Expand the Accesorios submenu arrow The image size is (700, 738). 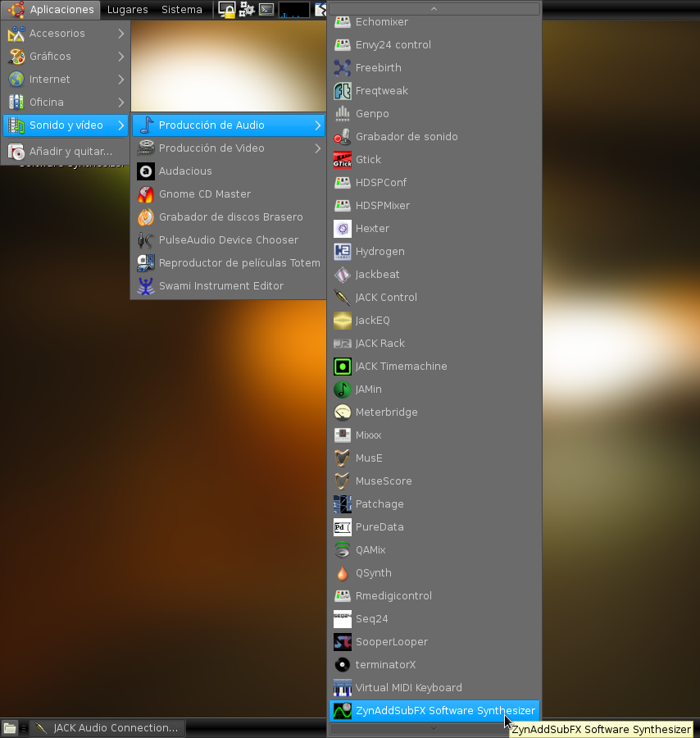[x=121, y=34]
